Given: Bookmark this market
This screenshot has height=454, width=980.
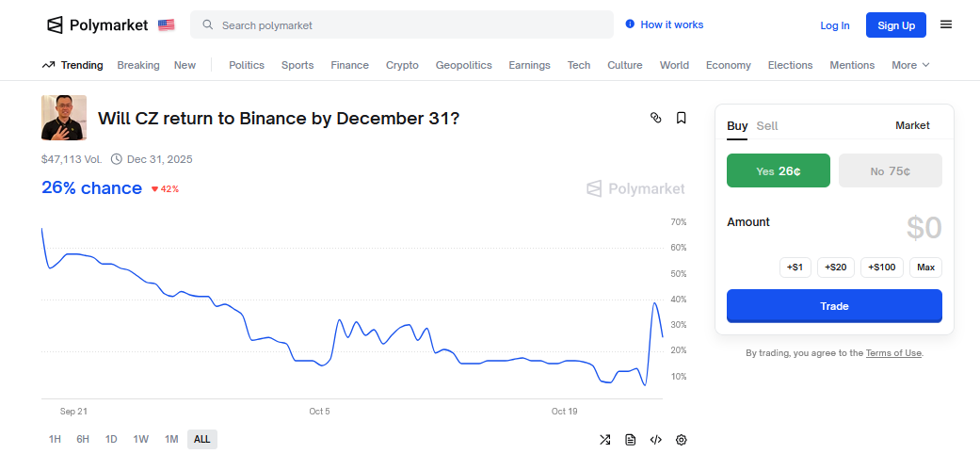Looking at the screenshot, I should coord(682,118).
